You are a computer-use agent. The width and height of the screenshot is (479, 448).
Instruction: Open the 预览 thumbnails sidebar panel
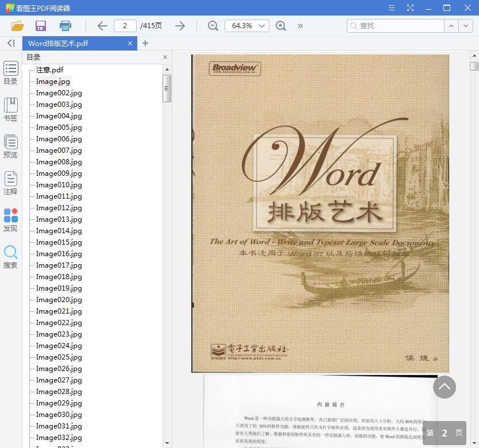pyautogui.click(x=11, y=146)
